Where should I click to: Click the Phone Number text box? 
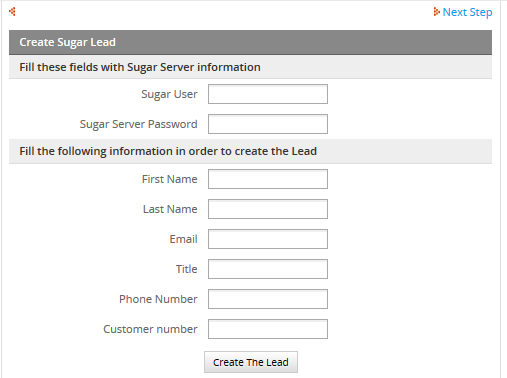click(268, 299)
